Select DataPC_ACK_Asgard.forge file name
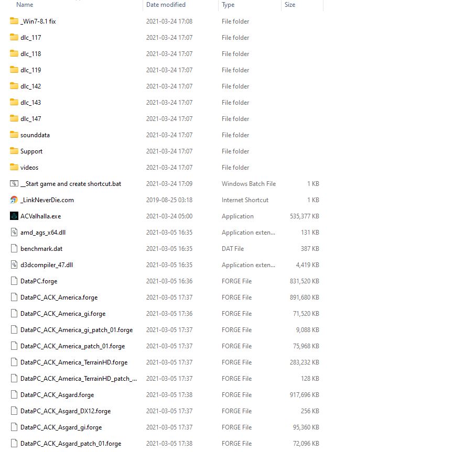This screenshot has height=452, width=476. coord(57,395)
